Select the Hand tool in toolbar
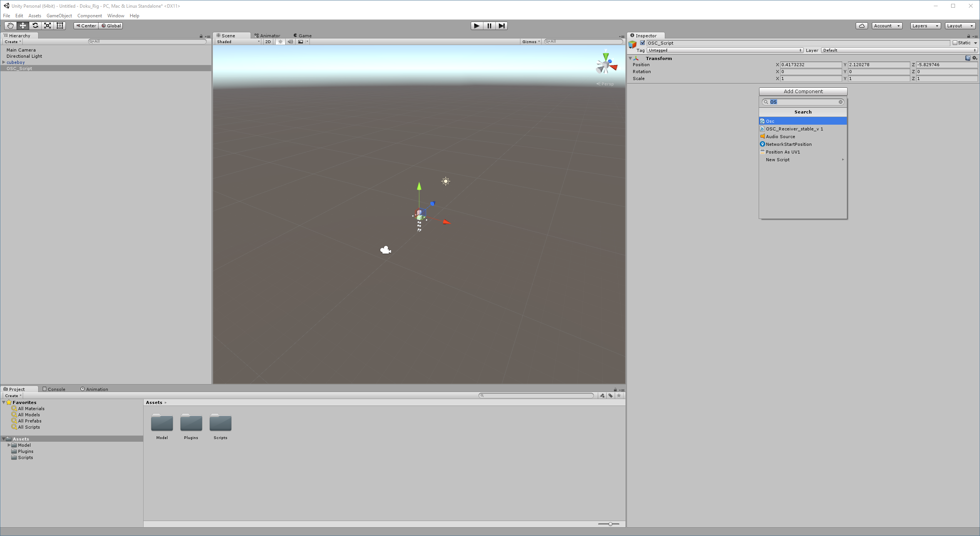The image size is (980, 536). [x=10, y=26]
